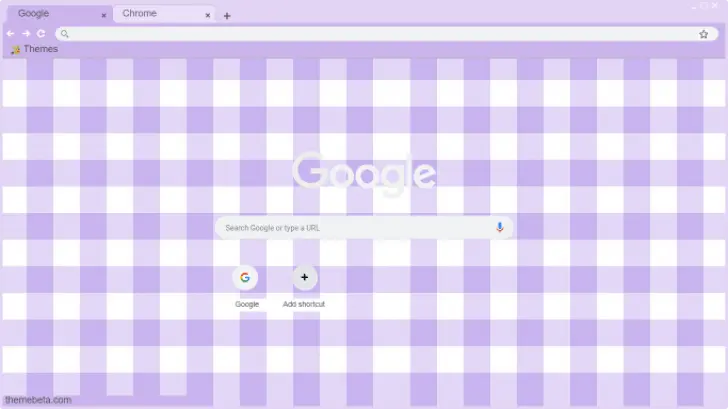Go forward using the forward arrow
Viewport: 728px width, 409px height.
coord(25,33)
